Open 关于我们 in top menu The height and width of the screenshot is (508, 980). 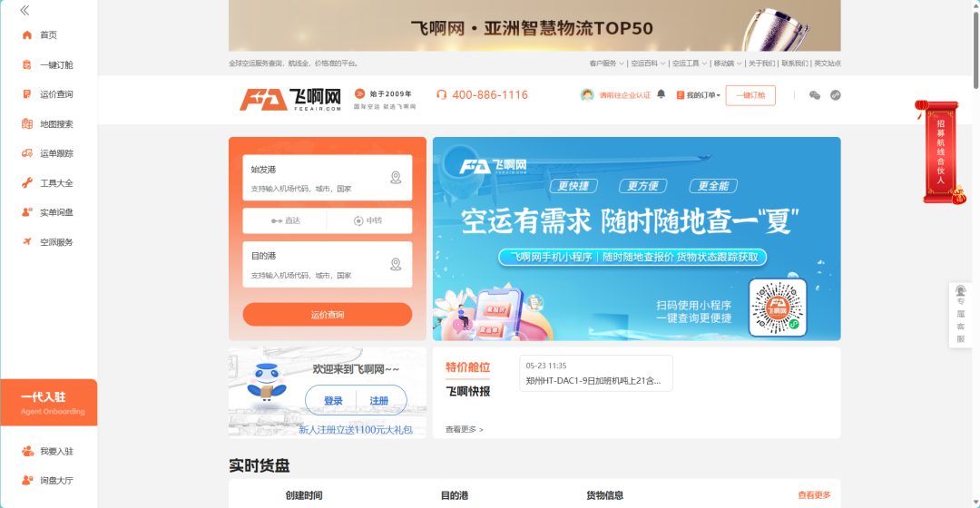point(761,63)
